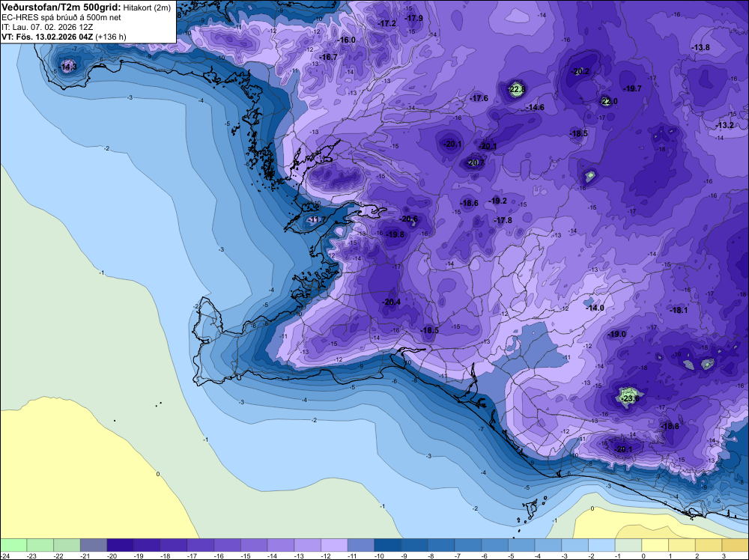Image resolution: width=749 pixels, height=560 pixels.
Task: Click the -19.8 temperature label
Action: pos(395,234)
